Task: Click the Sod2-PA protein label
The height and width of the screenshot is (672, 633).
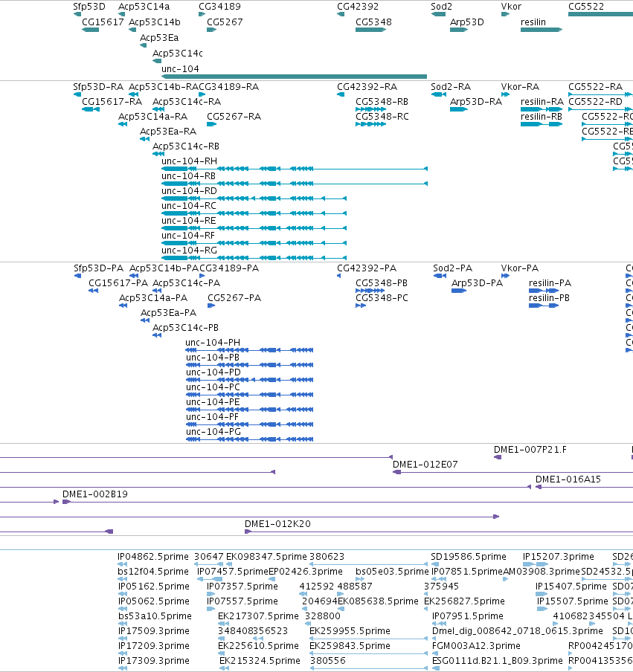Action: (x=452, y=268)
